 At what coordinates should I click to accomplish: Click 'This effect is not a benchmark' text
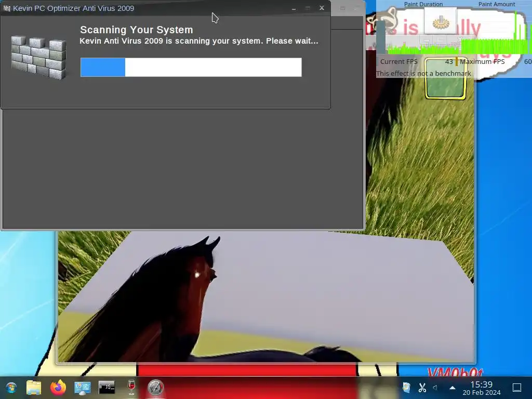point(423,74)
